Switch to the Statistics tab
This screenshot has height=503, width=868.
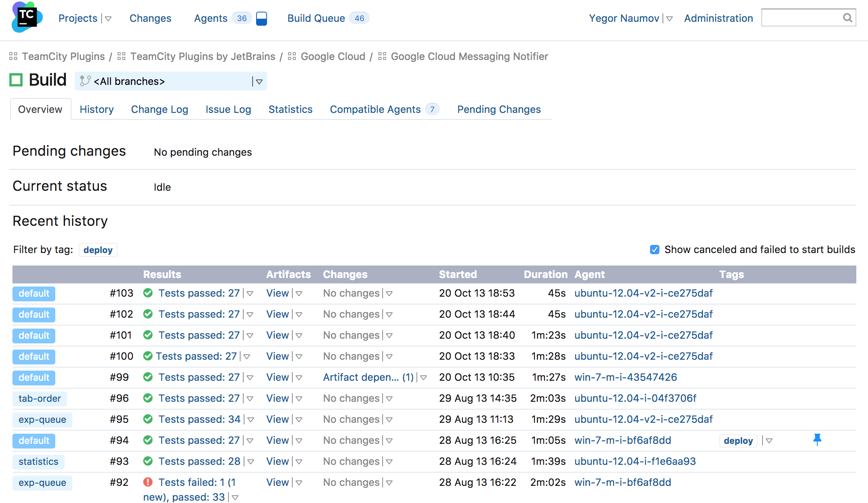[290, 109]
